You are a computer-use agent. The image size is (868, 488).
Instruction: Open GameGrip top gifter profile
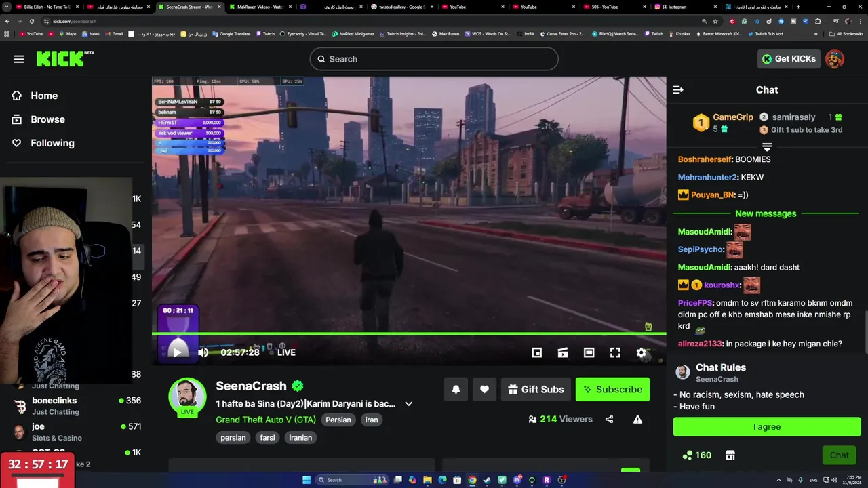tap(733, 117)
